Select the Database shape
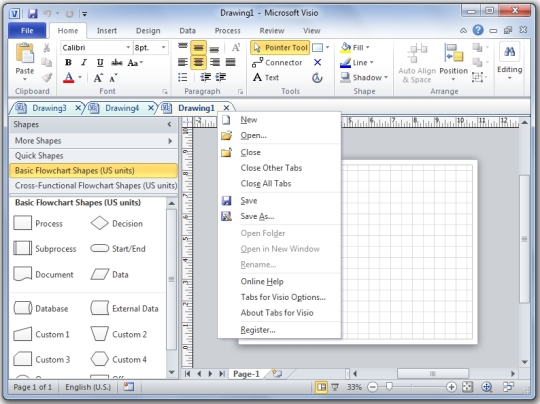Screen dimensions: 540x404 click(x=41, y=308)
